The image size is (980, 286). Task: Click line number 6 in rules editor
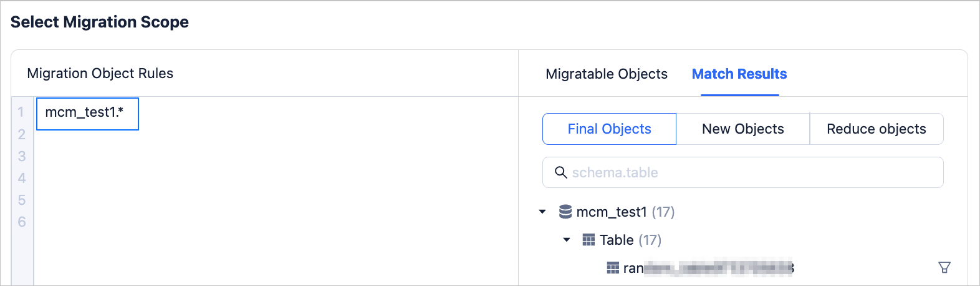[22, 222]
